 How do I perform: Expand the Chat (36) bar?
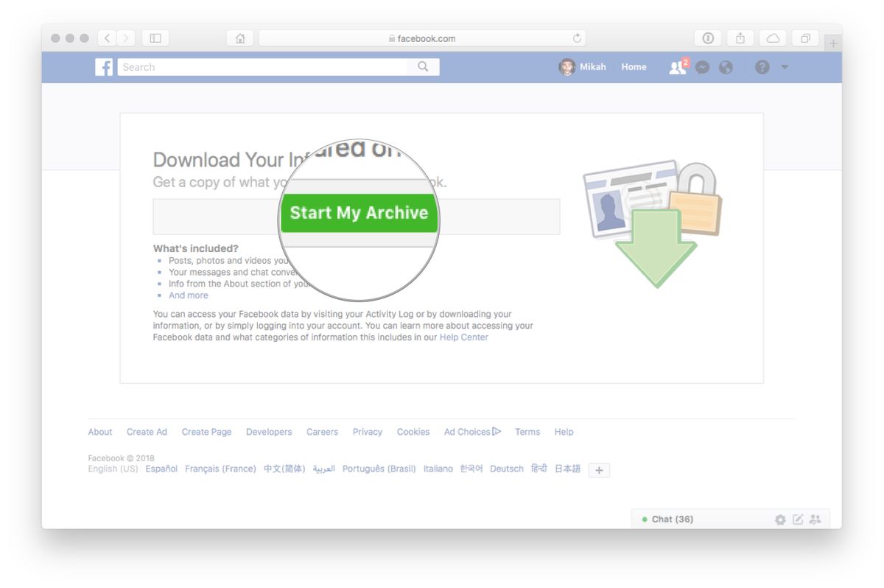[670, 519]
